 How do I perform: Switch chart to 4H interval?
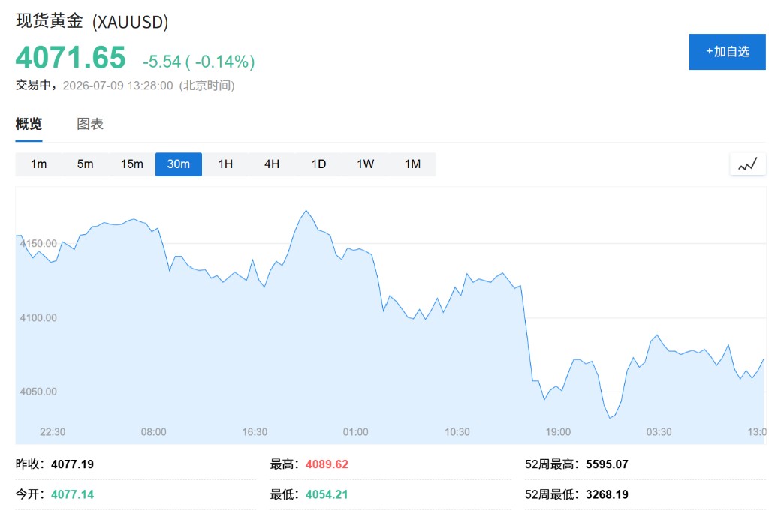click(x=272, y=164)
